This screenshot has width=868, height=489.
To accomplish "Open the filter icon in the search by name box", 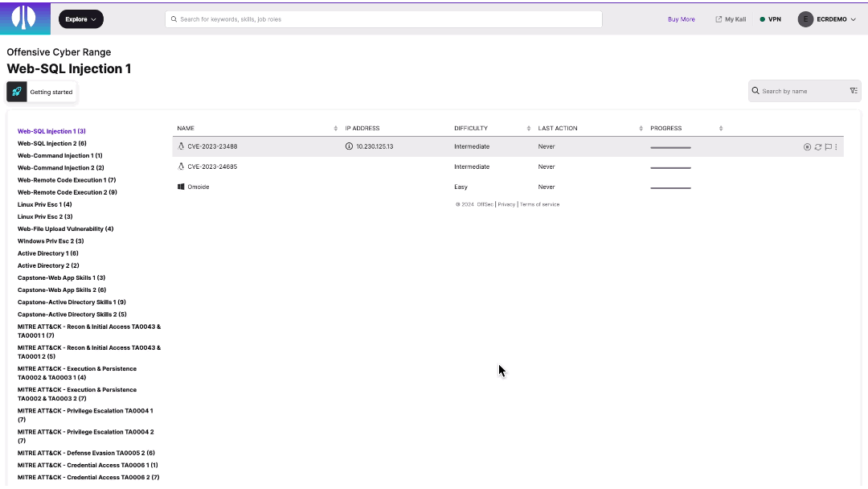I will [854, 91].
